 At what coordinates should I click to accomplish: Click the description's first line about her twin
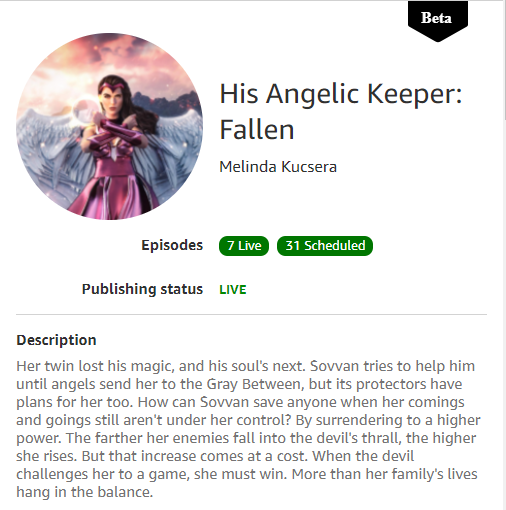pos(246,366)
